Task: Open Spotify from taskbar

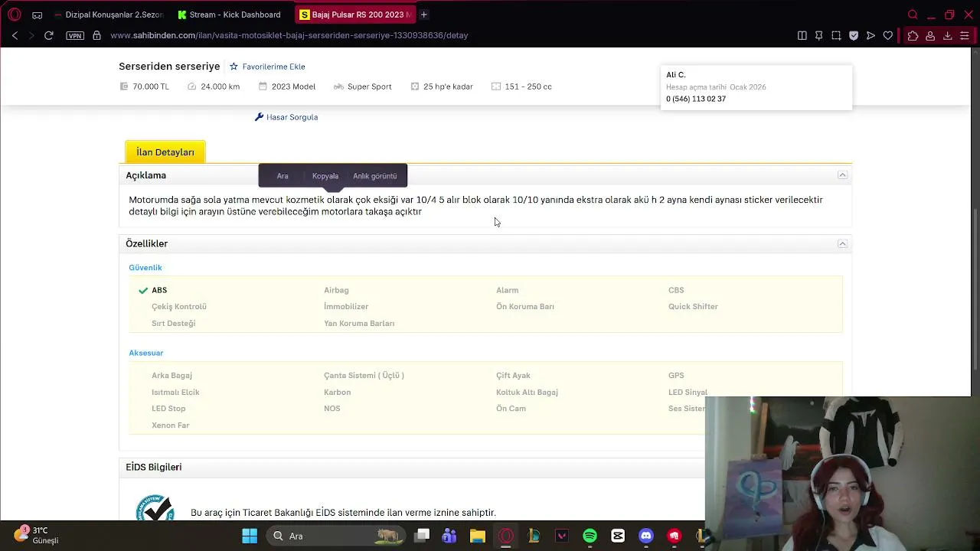Action: 590,536
